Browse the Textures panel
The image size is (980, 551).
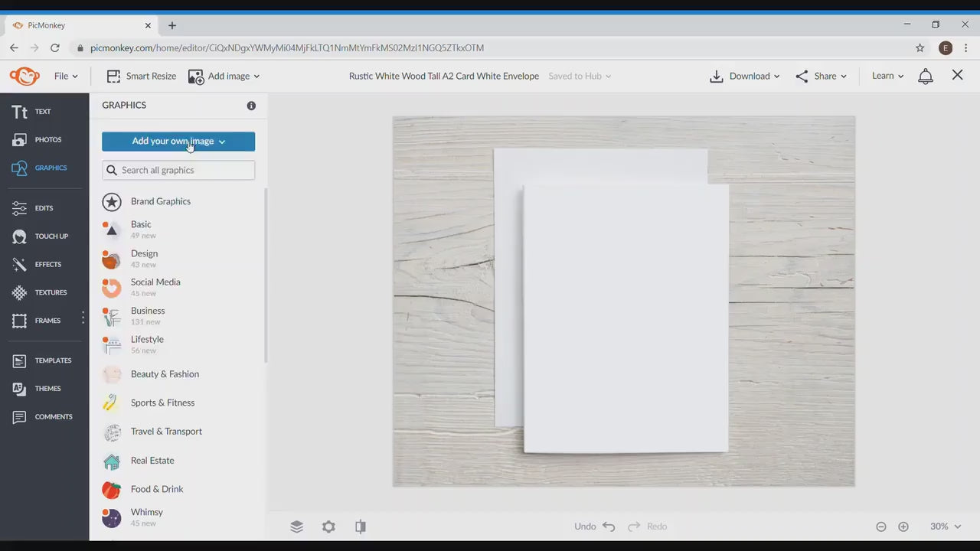(x=42, y=292)
